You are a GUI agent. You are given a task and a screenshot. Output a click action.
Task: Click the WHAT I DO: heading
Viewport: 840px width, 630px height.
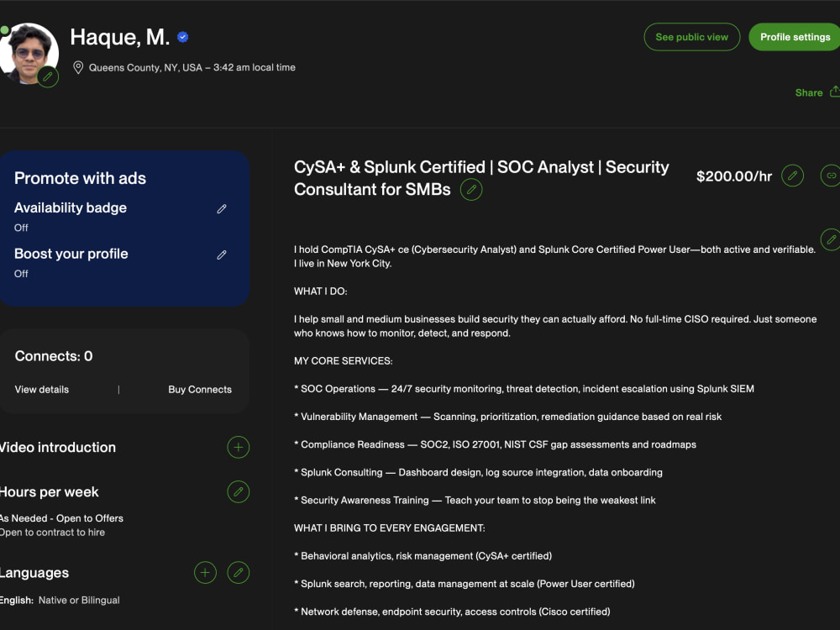pyautogui.click(x=320, y=291)
